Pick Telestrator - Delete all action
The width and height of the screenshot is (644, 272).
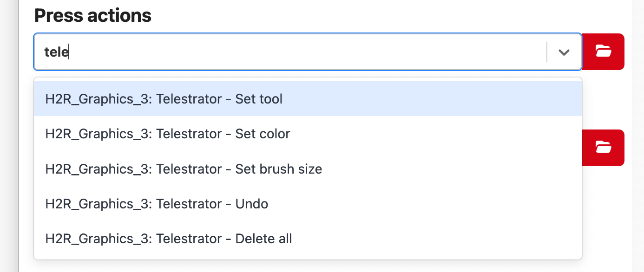tap(168, 238)
